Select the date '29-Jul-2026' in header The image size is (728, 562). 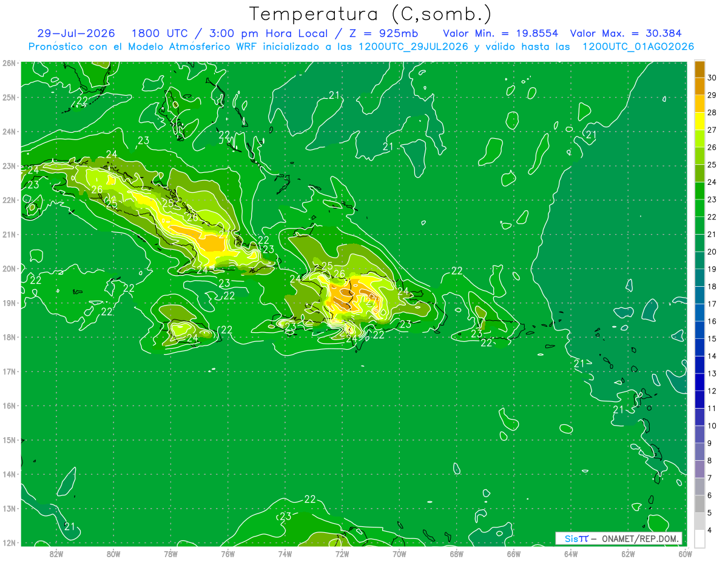point(76,33)
